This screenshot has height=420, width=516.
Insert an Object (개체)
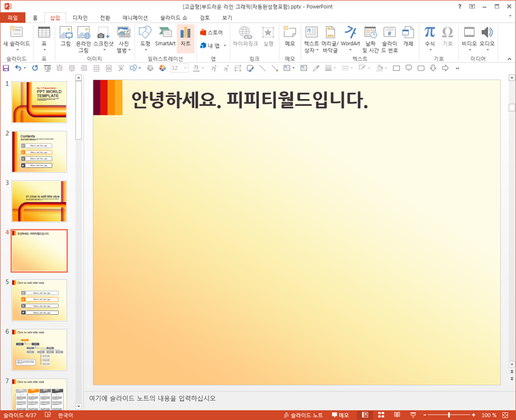click(408, 36)
